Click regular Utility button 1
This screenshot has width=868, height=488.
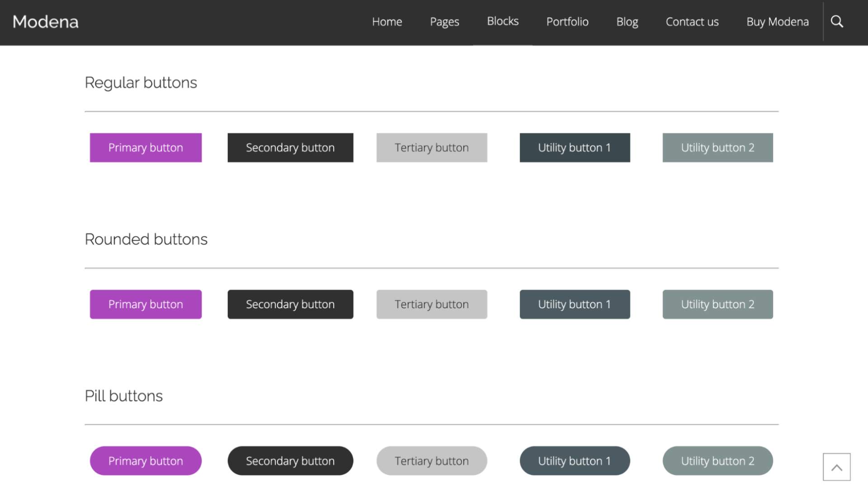[x=575, y=148]
